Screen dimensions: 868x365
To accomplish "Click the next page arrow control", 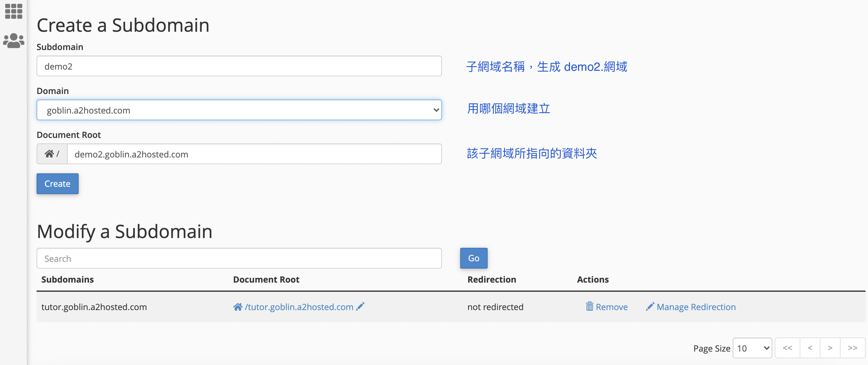I will tap(830, 348).
